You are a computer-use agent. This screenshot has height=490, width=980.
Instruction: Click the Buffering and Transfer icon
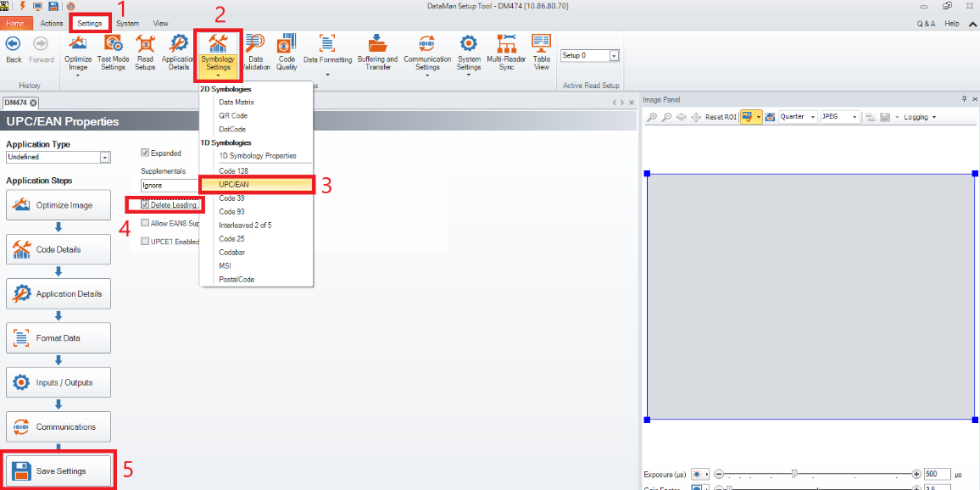[x=377, y=53]
